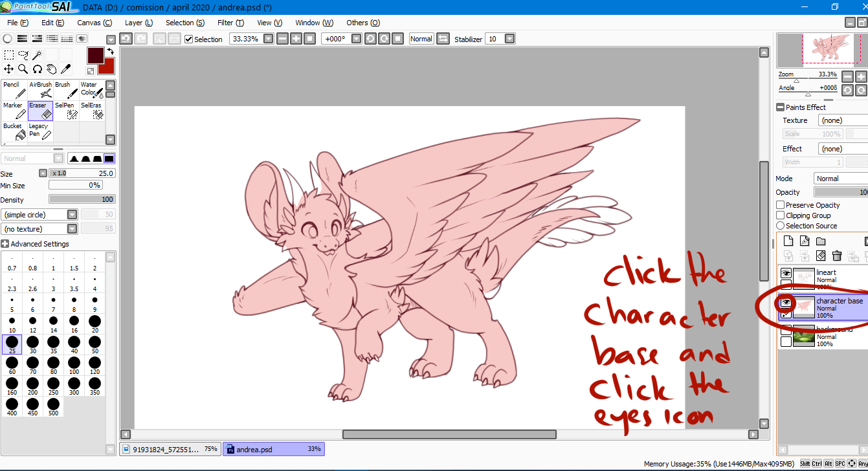Open the Texture dropdown in Paints Effect
868x471 pixels.
843,120
